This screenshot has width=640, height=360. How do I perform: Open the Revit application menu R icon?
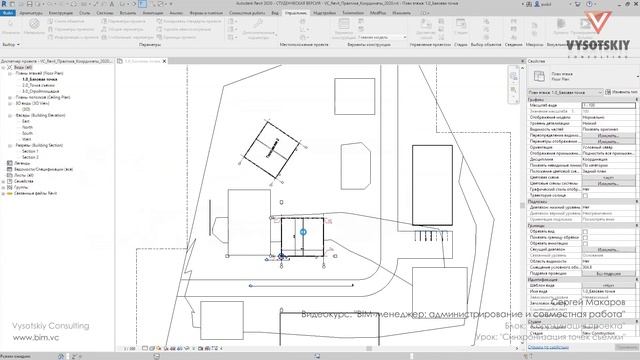4,4
